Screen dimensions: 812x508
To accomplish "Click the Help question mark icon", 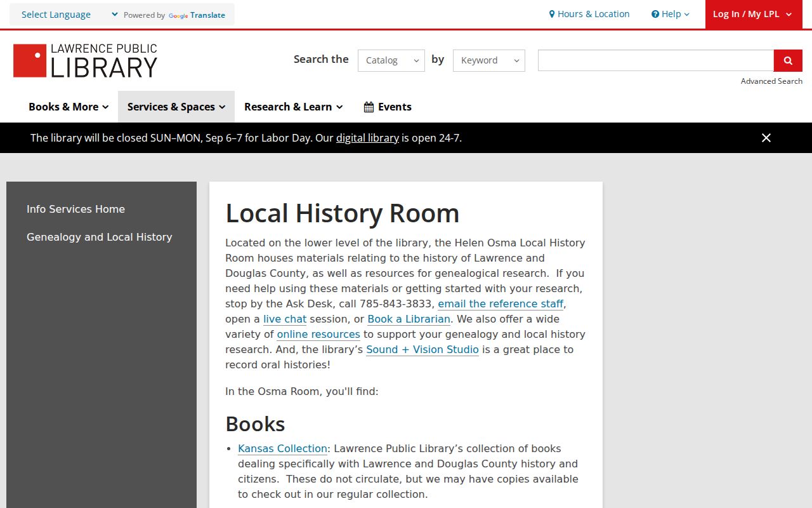I will click(655, 14).
